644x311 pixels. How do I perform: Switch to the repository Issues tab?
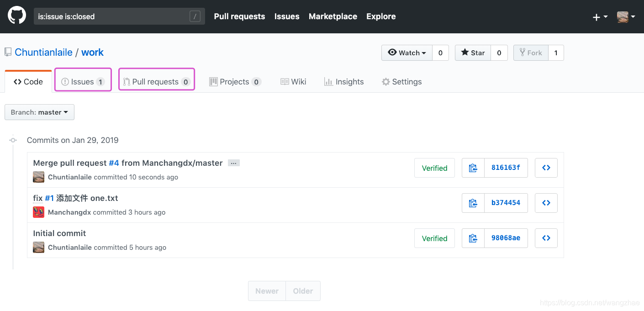pyautogui.click(x=83, y=82)
